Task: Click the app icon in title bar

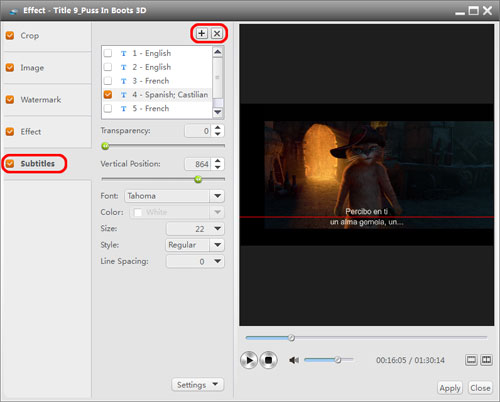Action: [14, 11]
